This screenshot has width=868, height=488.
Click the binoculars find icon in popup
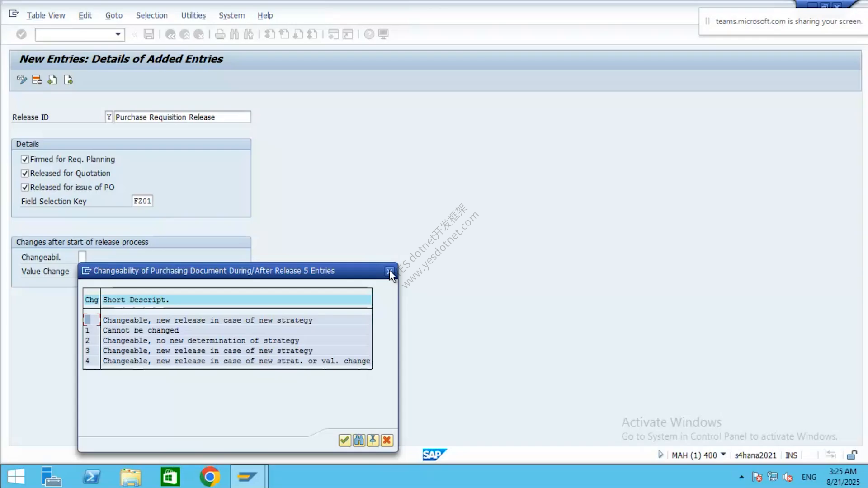[359, 440]
